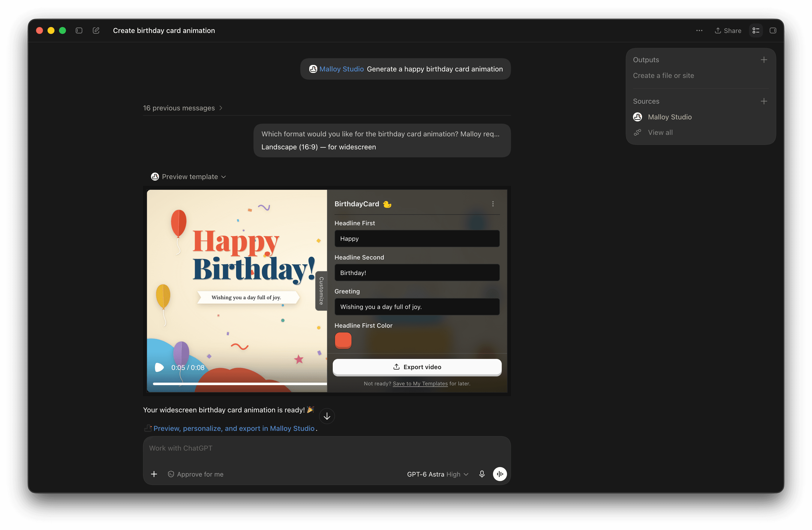Click the BirthdayCard duck emoji icon

[387, 204]
